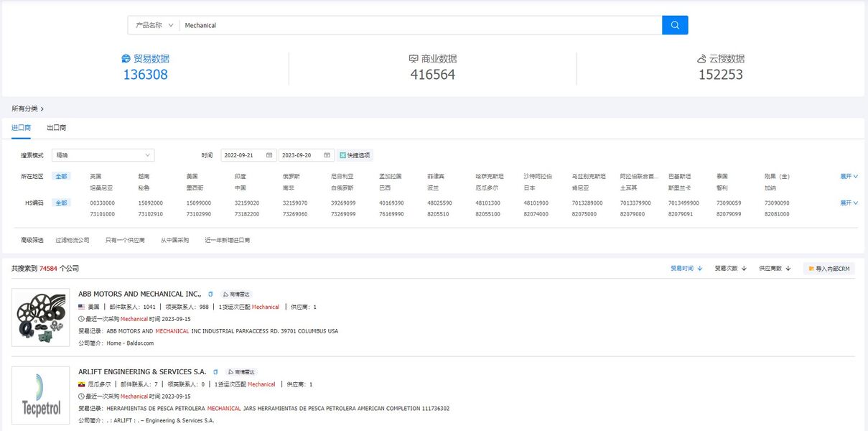868x431 pixels.
Task: Select 全部 tag in HS编码 row
Action: (62, 203)
